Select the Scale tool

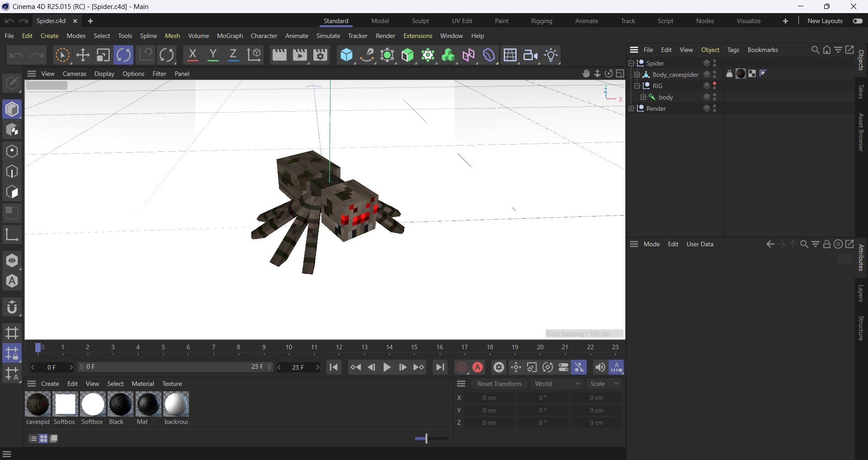103,55
